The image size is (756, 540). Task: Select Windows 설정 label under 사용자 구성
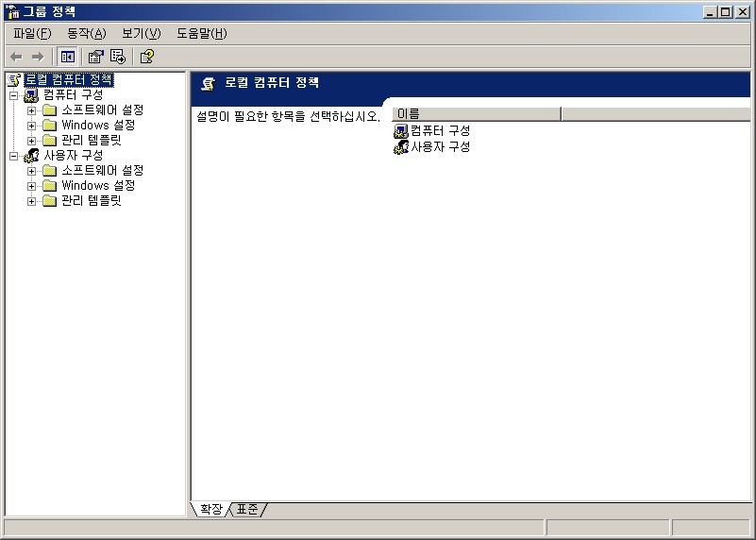(x=98, y=186)
